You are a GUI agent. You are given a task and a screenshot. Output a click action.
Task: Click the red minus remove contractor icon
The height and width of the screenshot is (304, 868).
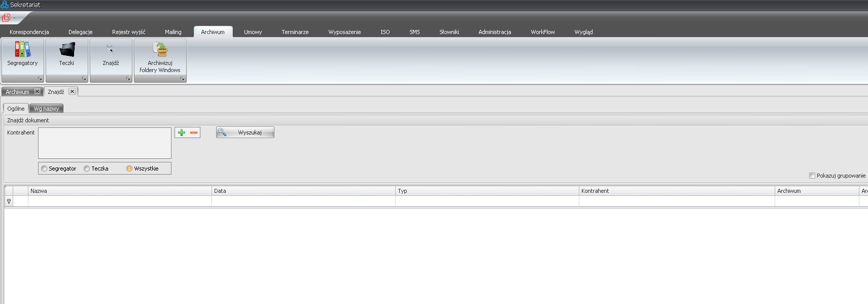coord(194,132)
